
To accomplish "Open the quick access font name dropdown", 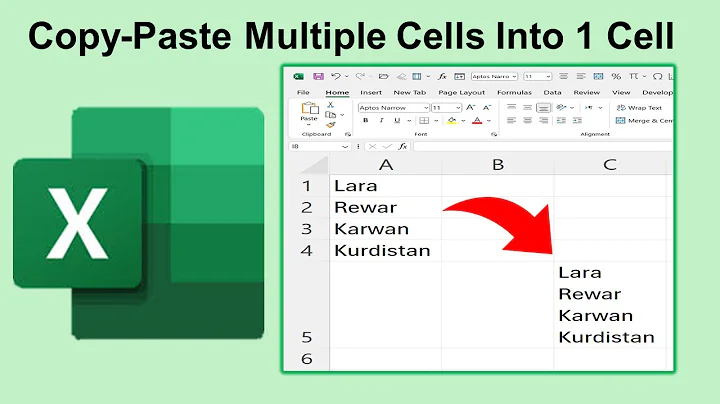I will (x=514, y=77).
